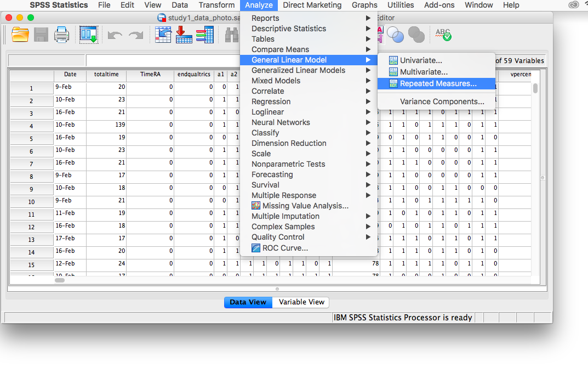Viewport: 588px width, 373px height.
Task: Click the Open data document folder icon
Action: (20, 35)
